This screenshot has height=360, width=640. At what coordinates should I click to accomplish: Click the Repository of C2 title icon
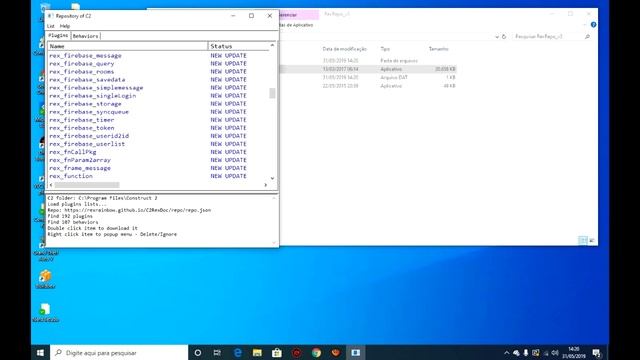(51, 16)
